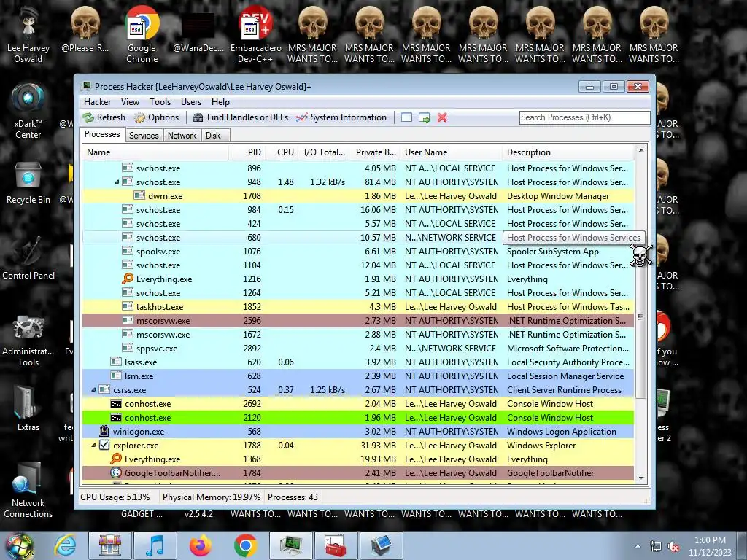Click the Network Connections desktop icon
Screen dimensions: 747x560
point(28,491)
